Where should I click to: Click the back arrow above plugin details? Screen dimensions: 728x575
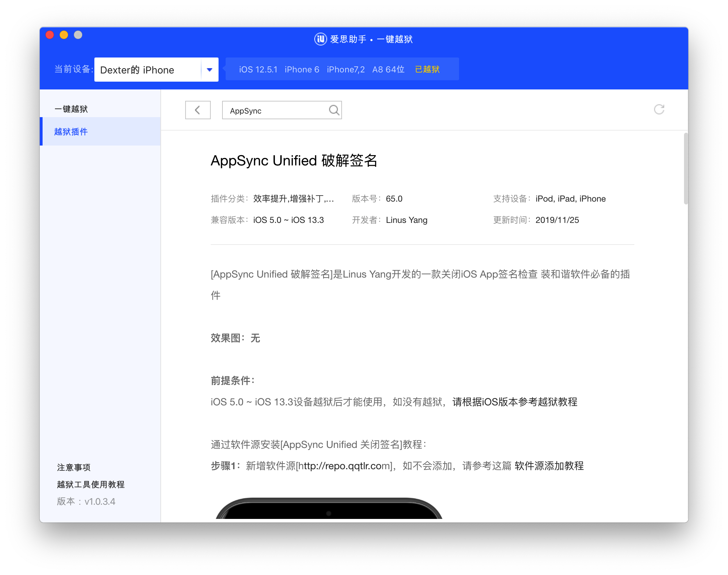[198, 110]
